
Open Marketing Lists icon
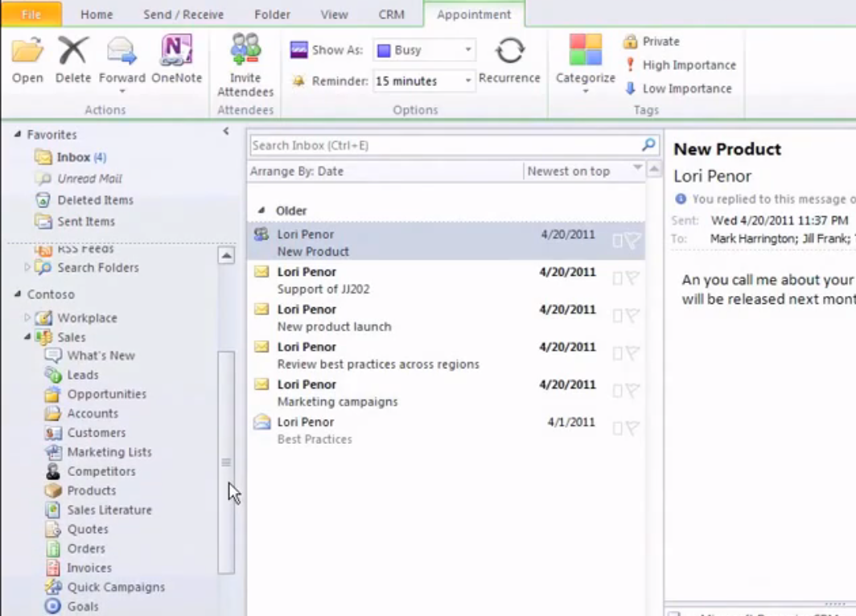pyautogui.click(x=53, y=452)
